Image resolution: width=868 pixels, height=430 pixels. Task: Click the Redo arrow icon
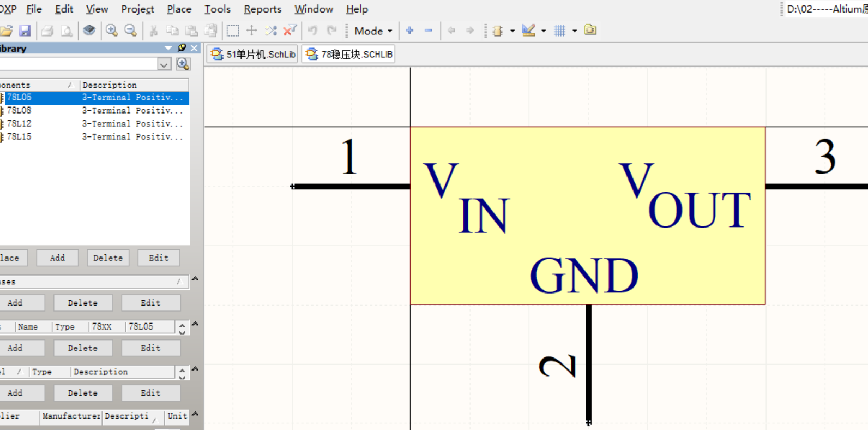331,31
